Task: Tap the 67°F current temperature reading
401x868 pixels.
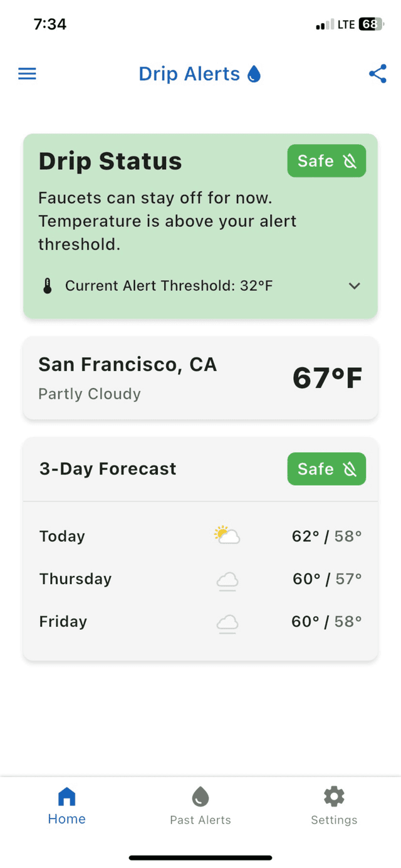Action: point(327,377)
